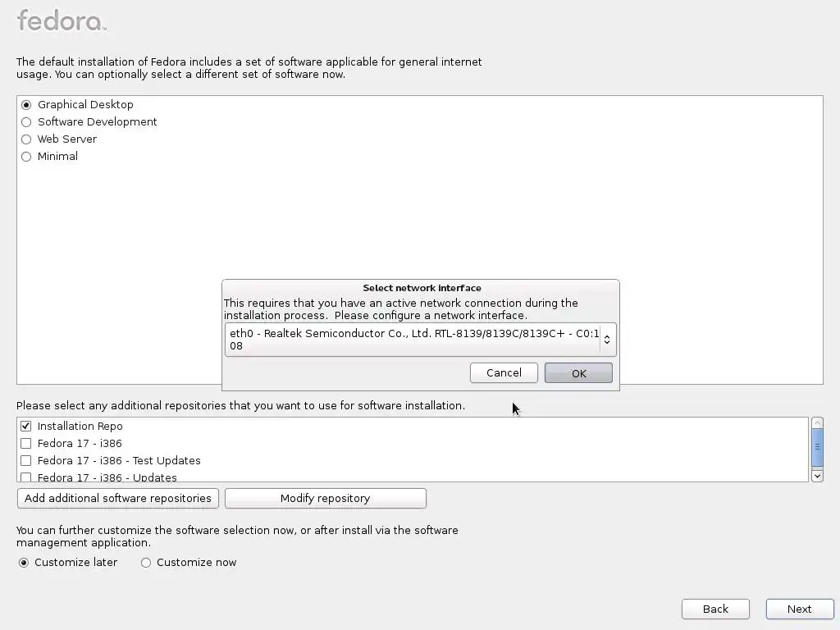Check the Fedora 17 - i386 - Updates repo
Image resolution: width=840 pixels, height=630 pixels.
(25, 477)
